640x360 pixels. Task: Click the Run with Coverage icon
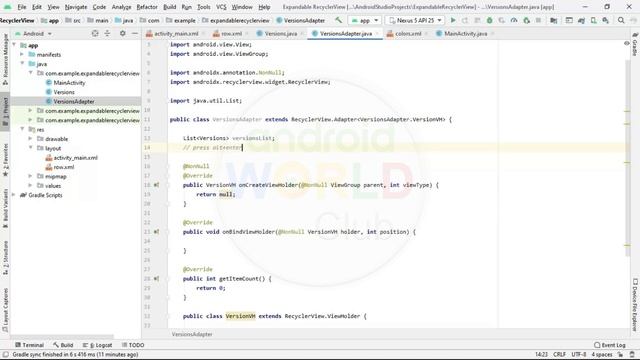tap(502, 20)
